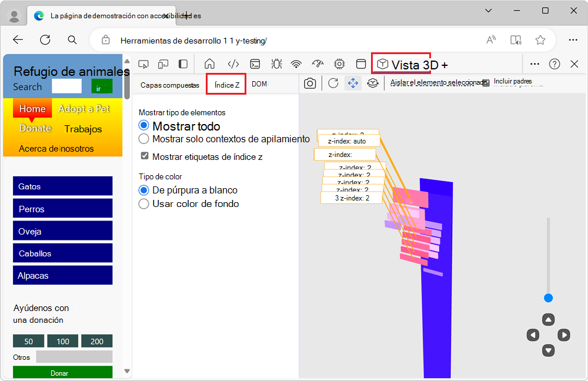The image size is (588, 381).
Task: Open the Performance gauge icon
Action: pyautogui.click(x=318, y=64)
